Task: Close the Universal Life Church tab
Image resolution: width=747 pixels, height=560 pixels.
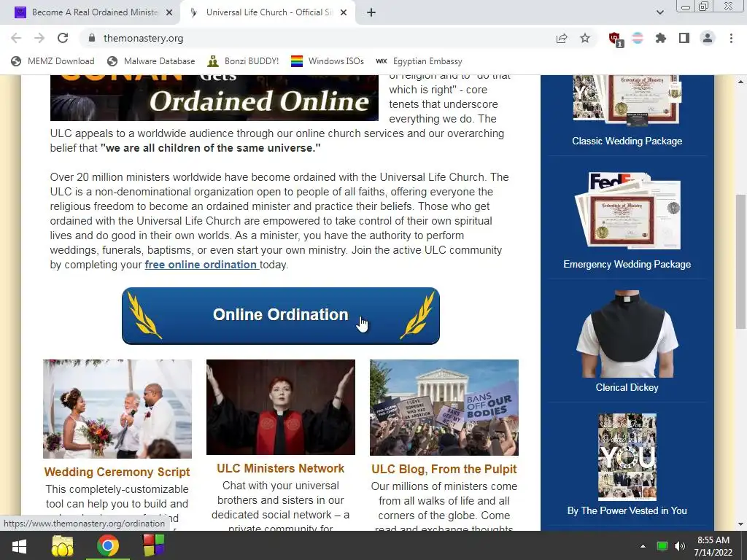Action: [344, 13]
